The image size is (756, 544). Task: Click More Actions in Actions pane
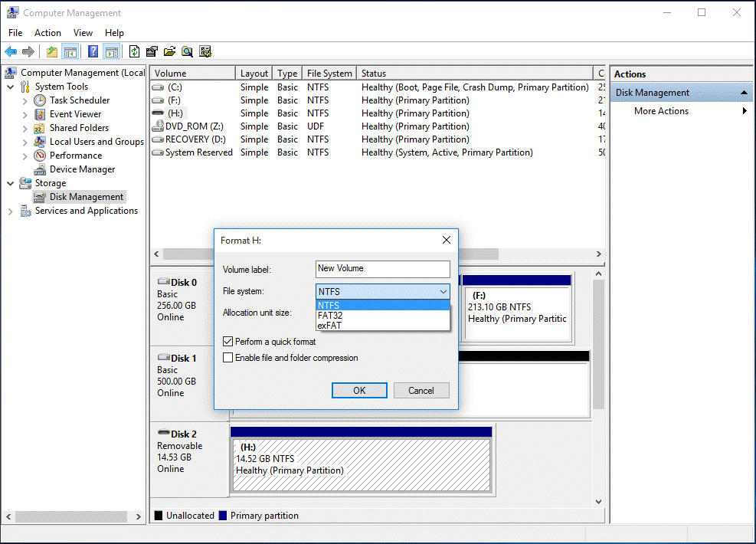[661, 111]
